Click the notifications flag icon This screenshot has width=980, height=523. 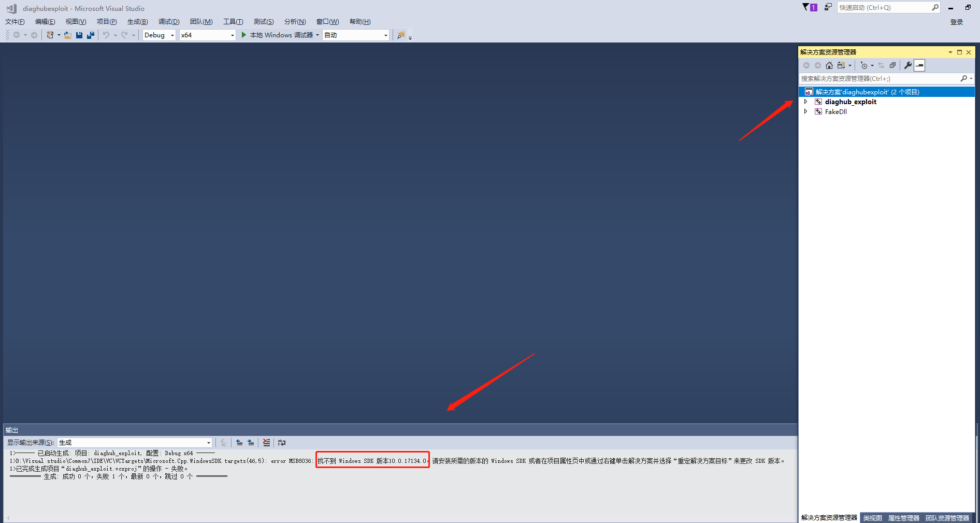point(806,7)
